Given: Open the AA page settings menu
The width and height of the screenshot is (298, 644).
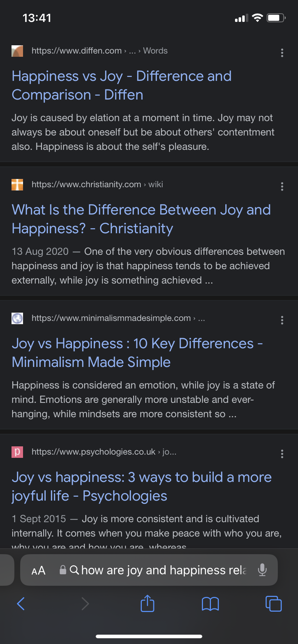Looking at the screenshot, I should (39, 570).
